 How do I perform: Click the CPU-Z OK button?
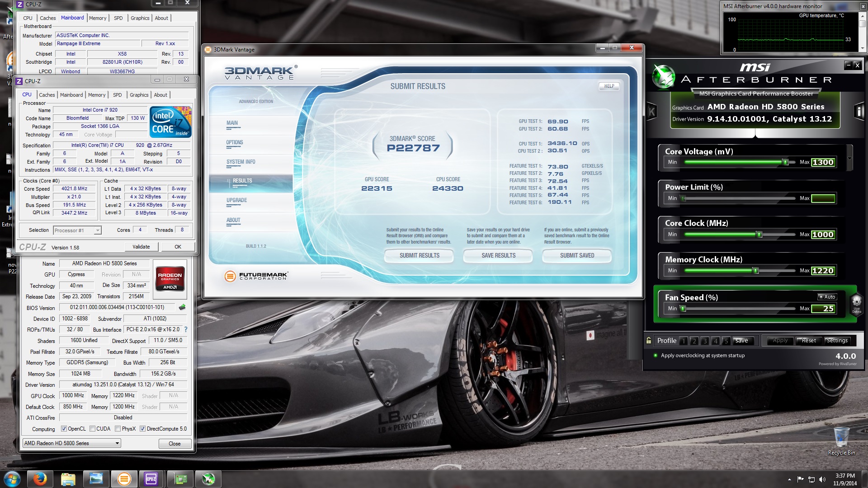point(178,247)
